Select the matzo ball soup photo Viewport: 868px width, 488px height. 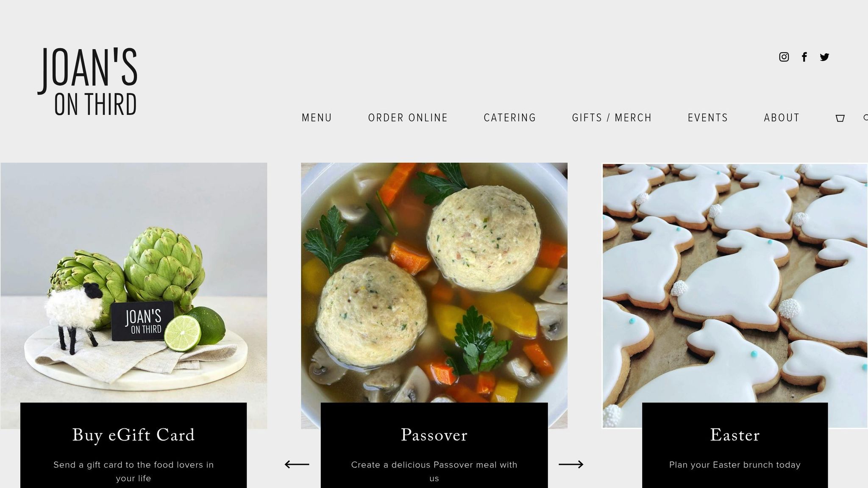click(434, 283)
